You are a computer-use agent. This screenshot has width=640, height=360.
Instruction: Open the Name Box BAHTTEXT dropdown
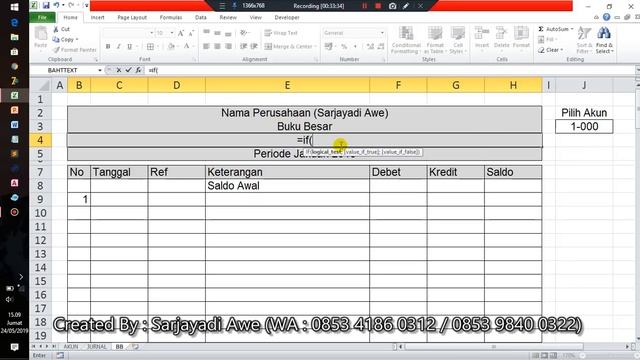(100, 70)
